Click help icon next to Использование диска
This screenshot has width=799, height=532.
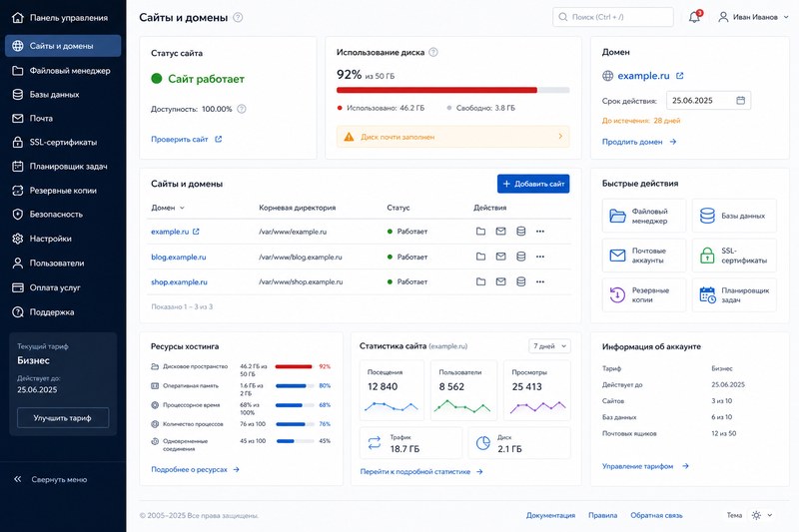pyautogui.click(x=433, y=52)
